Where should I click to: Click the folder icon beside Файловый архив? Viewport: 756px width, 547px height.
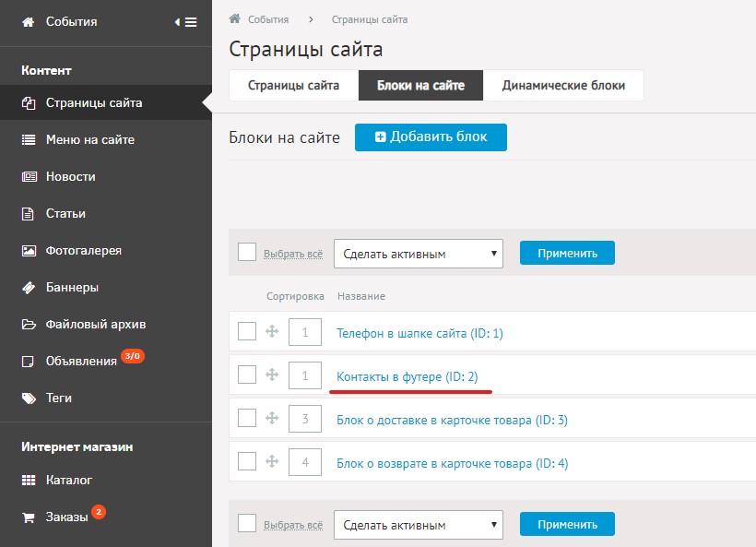pyautogui.click(x=29, y=324)
